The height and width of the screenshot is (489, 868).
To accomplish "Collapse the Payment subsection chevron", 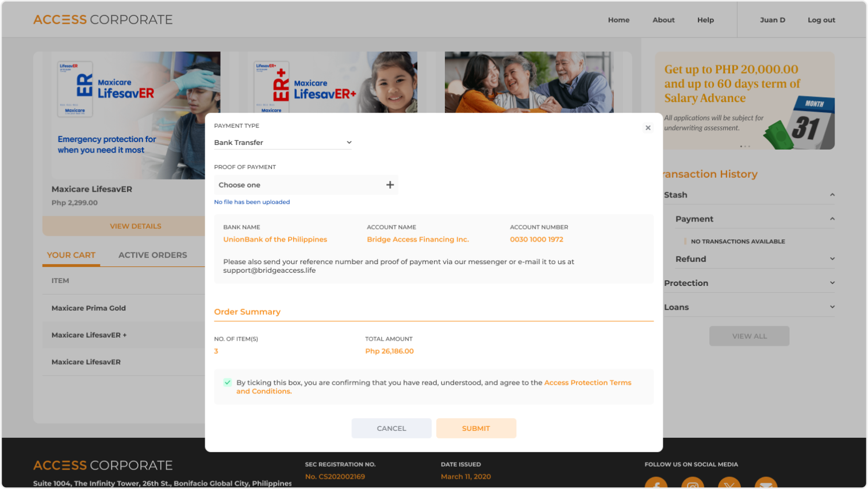I will click(832, 219).
